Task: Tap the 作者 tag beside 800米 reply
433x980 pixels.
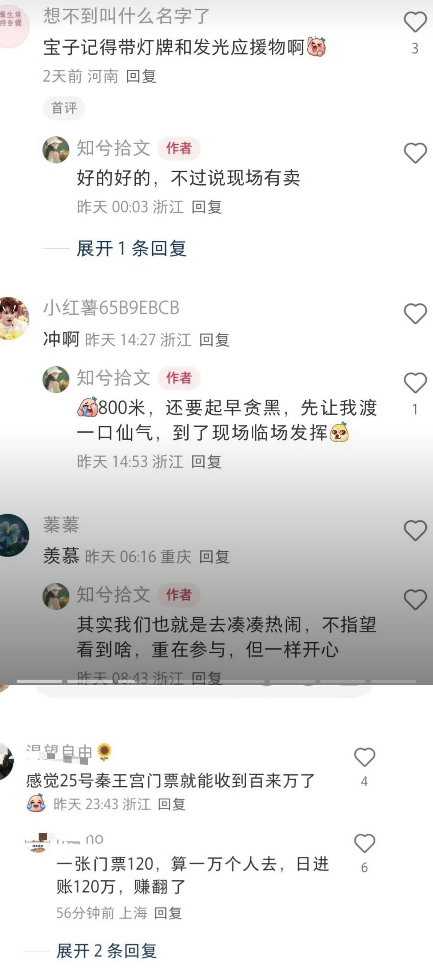Action: coord(179,378)
